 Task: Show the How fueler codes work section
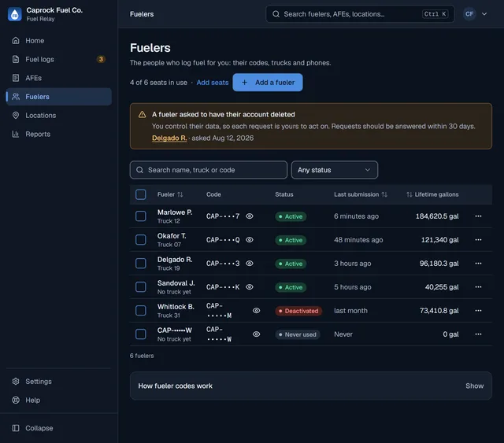click(474, 386)
